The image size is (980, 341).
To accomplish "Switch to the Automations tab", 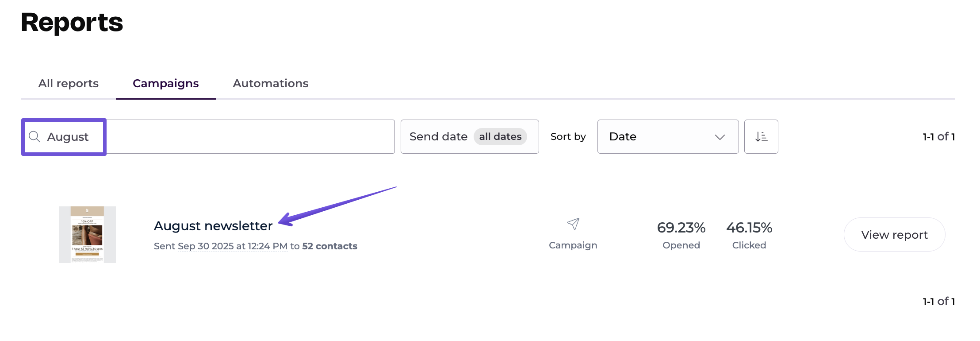I will [x=270, y=83].
